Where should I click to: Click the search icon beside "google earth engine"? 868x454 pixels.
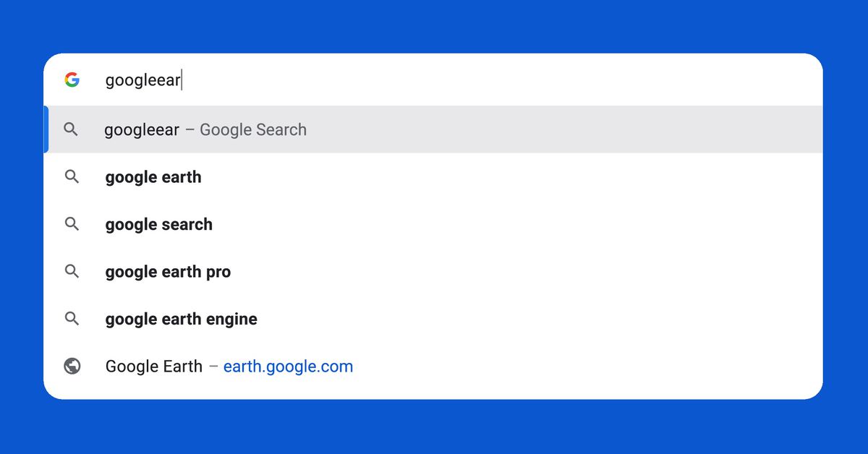[x=72, y=318]
